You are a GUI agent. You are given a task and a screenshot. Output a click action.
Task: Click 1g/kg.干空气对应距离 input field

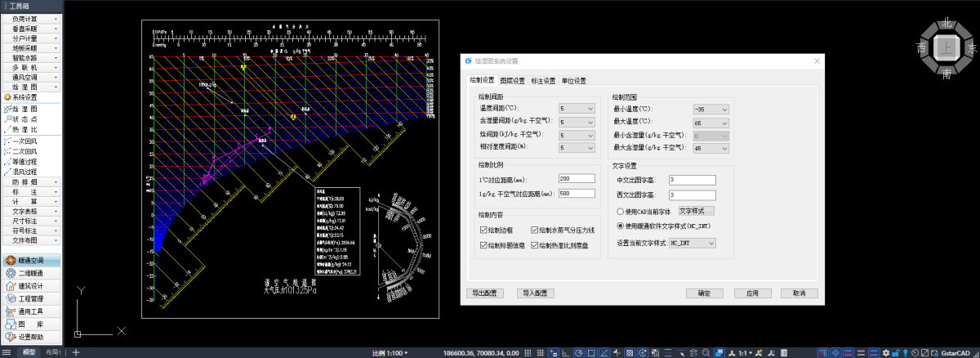(x=577, y=193)
